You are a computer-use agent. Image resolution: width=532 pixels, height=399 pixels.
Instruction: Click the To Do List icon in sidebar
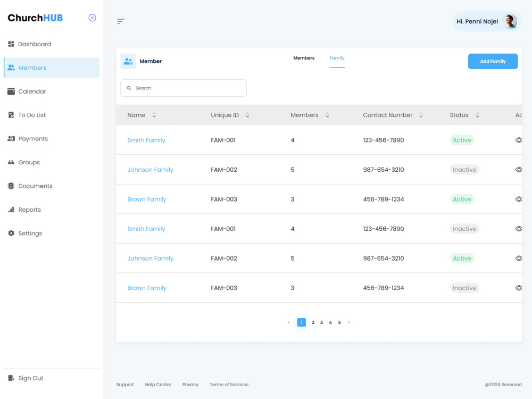11,115
